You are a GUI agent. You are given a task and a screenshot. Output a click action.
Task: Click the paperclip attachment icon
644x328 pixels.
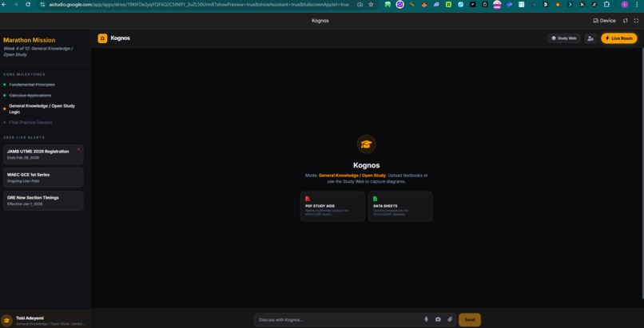450,319
